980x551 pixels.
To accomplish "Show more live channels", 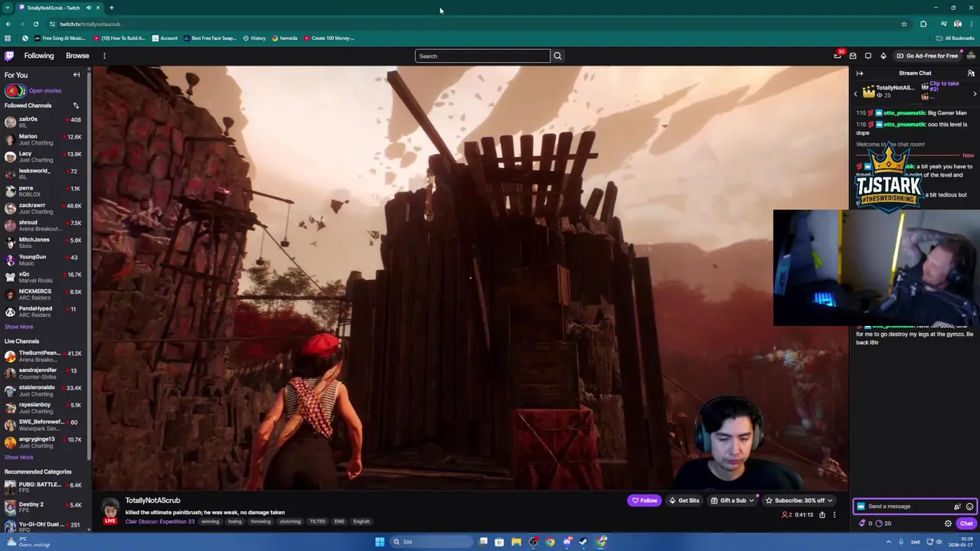I will coord(19,457).
